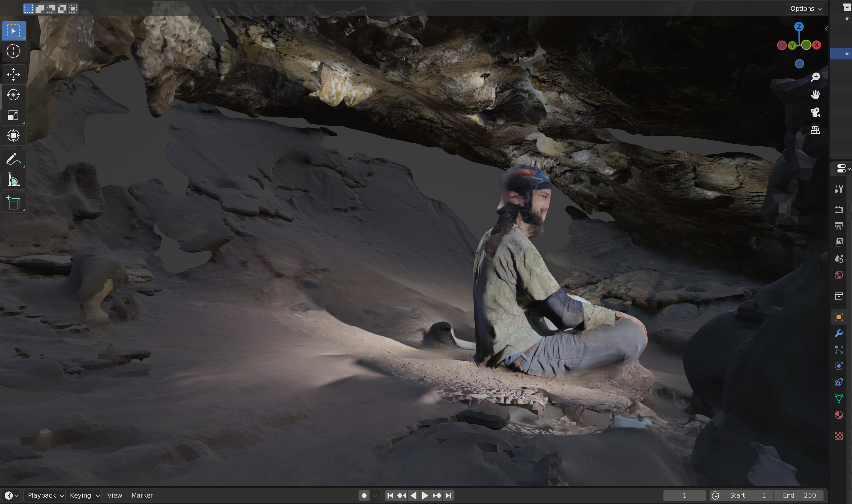This screenshot has width=852, height=504.
Task: Select the 3D Cursor tool
Action: point(14,51)
